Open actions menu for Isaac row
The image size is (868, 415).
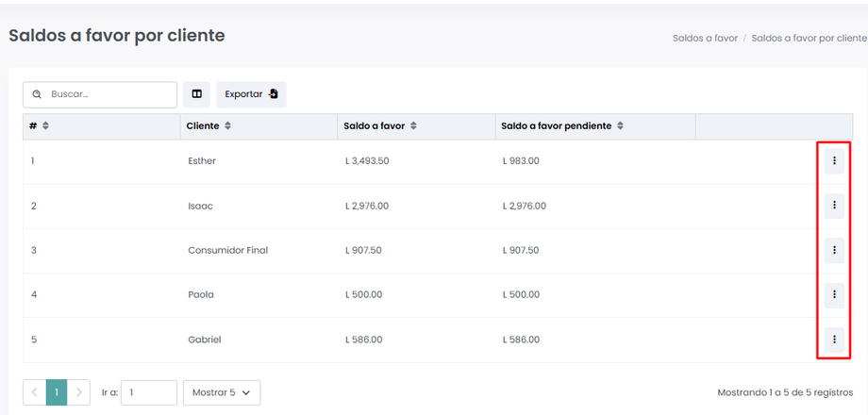834,206
